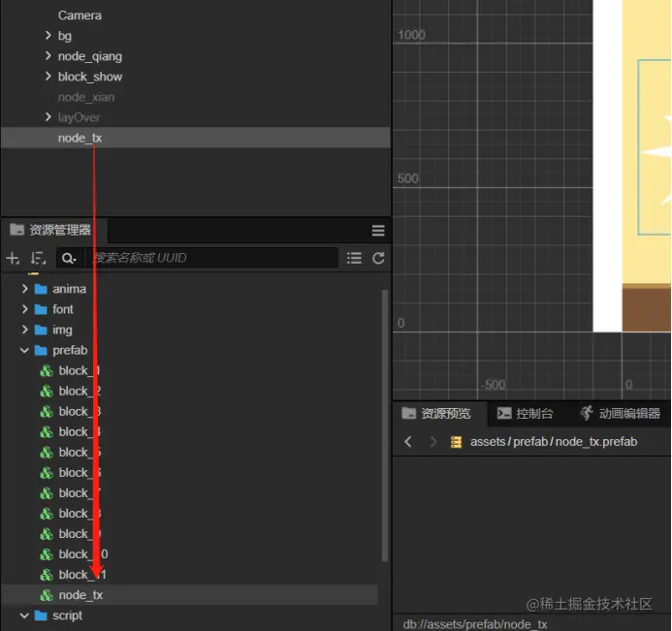Click the block_7 prefab icon
The height and width of the screenshot is (631, 672).
(x=47, y=493)
